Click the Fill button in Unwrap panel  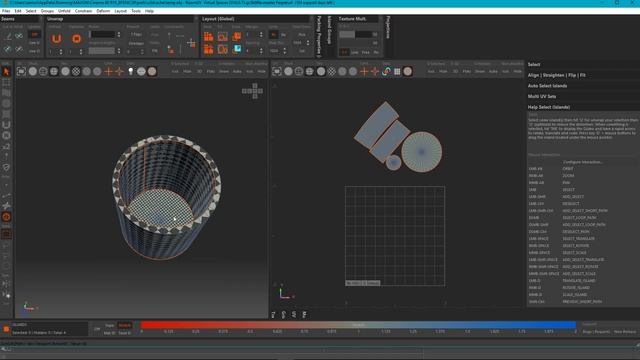155,51
